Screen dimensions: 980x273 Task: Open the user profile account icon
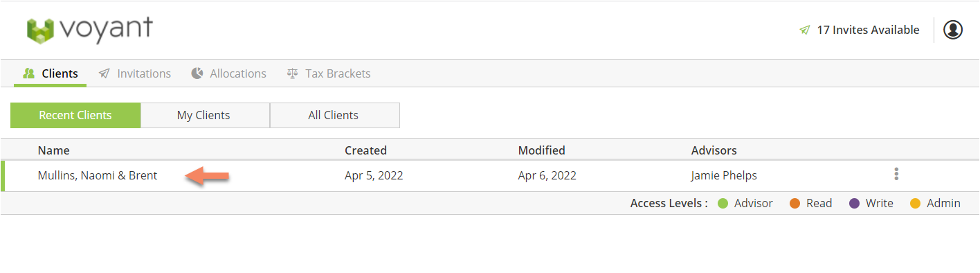[x=953, y=30]
